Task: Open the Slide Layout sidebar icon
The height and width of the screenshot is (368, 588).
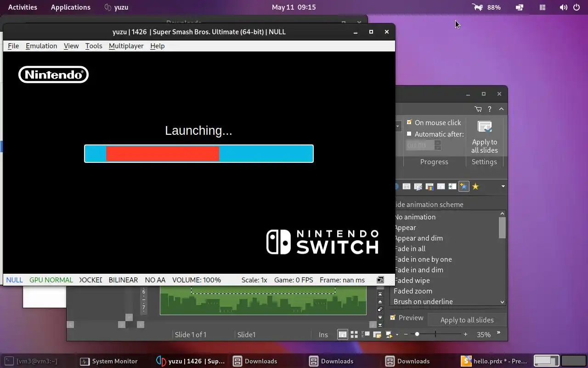Action: [x=407, y=186]
